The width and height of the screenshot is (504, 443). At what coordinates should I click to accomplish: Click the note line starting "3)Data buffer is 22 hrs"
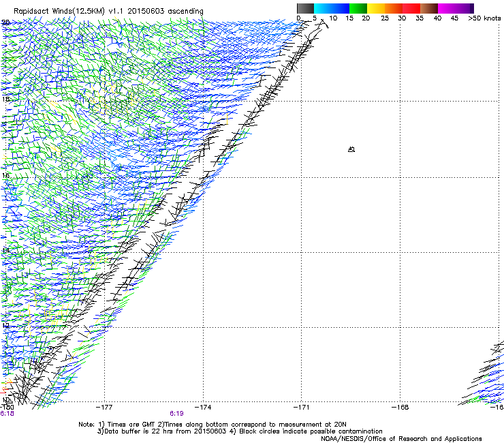pyautogui.click(x=240, y=431)
